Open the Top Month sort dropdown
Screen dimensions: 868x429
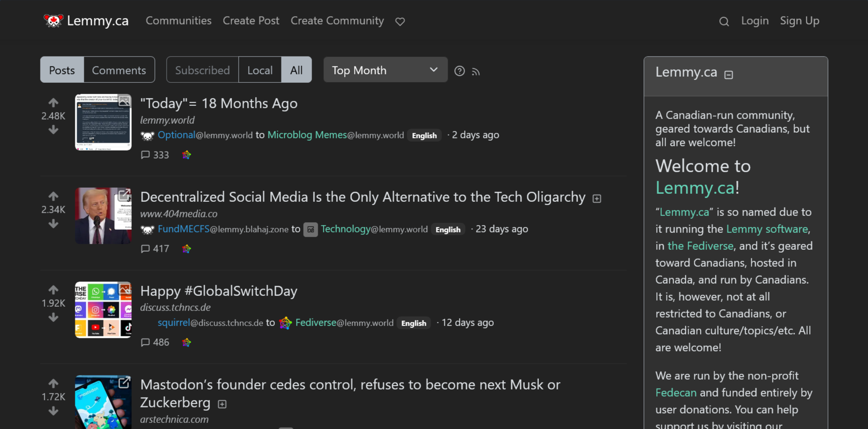tap(386, 70)
